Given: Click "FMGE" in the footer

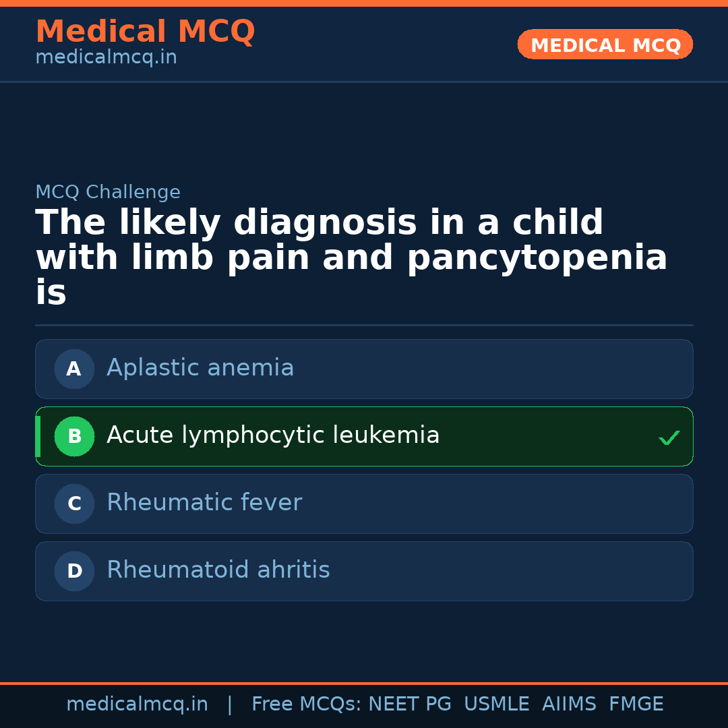Looking at the screenshot, I should (x=636, y=704).
